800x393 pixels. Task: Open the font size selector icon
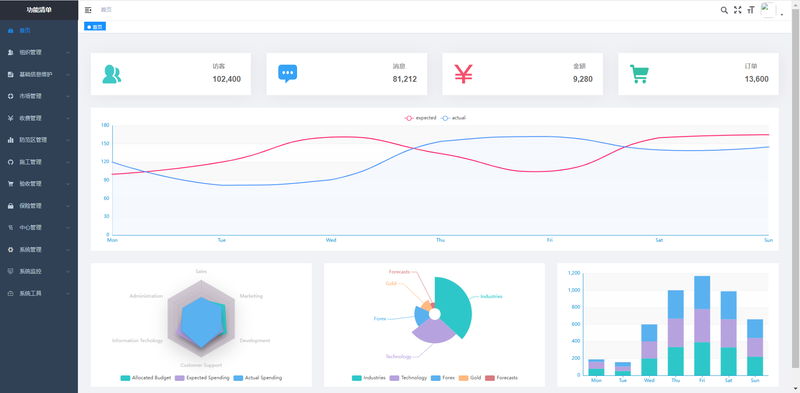[751, 10]
